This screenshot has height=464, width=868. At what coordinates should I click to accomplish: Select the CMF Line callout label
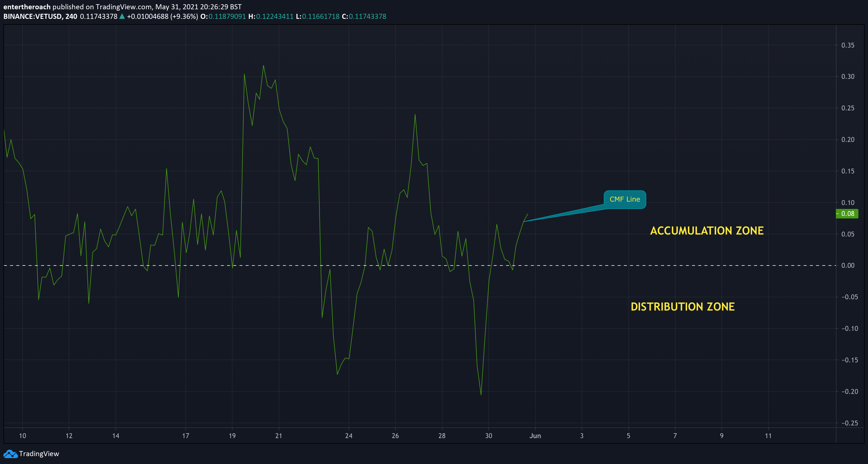click(x=625, y=199)
